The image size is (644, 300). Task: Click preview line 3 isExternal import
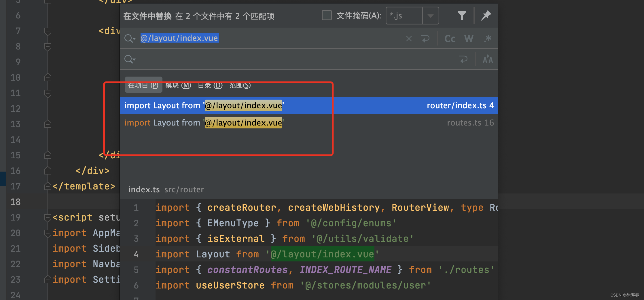tap(285, 239)
